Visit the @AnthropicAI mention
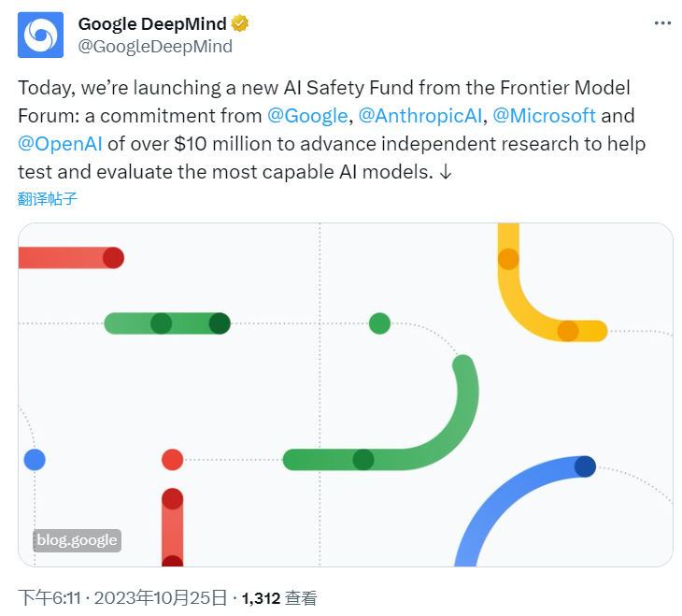This screenshot has width=682, height=616. pyautogui.click(x=420, y=116)
